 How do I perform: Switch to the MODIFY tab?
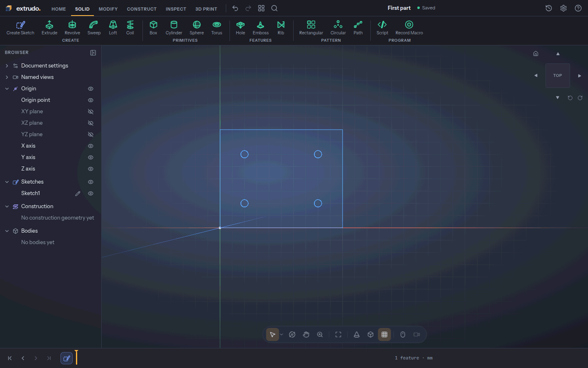click(x=108, y=9)
